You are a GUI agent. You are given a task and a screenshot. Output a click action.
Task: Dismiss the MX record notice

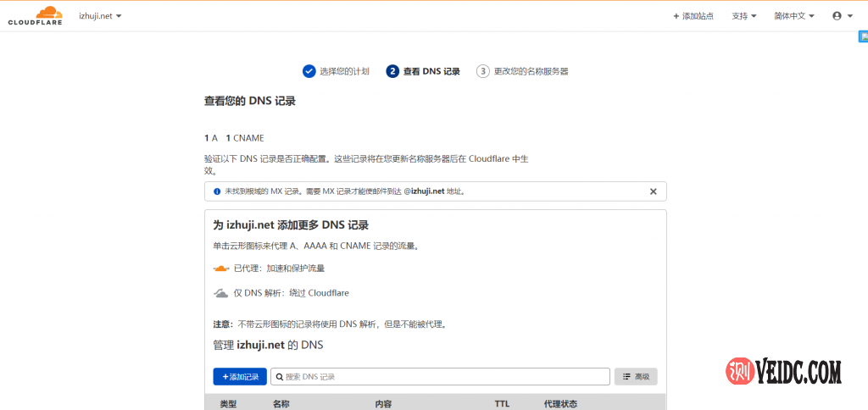click(x=653, y=191)
